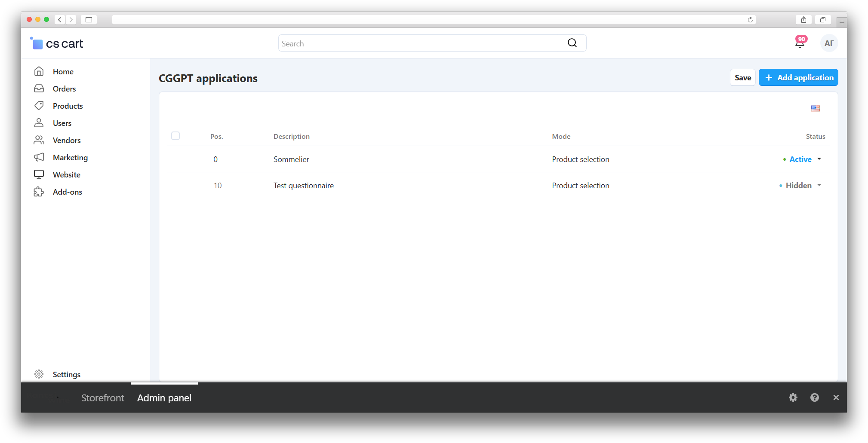Open Active status dropdown for Sommelier
The width and height of the screenshot is (868, 443).
coord(802,159)
